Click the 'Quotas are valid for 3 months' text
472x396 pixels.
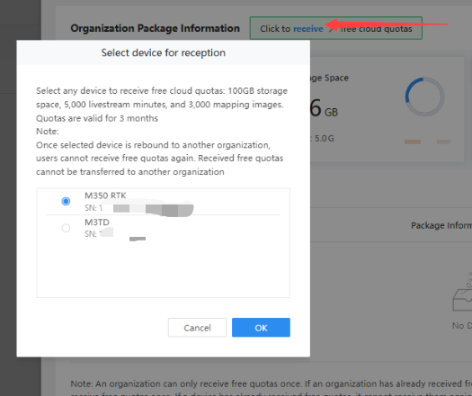(x=97, y=118)
